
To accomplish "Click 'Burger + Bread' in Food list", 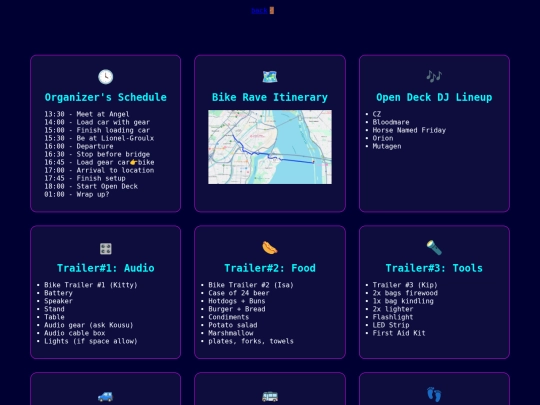I will pyautogui.click(x=237, y=309).
